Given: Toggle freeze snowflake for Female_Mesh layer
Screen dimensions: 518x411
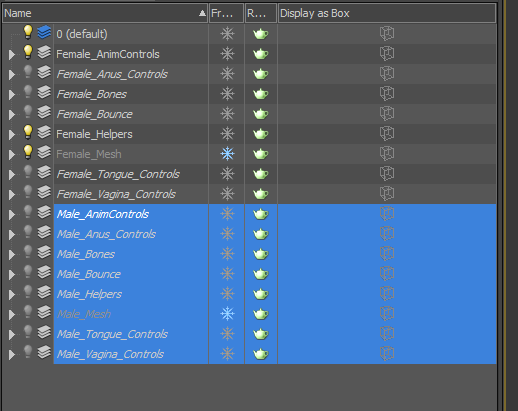Looking at the screenshot, I should click(227, 154).
